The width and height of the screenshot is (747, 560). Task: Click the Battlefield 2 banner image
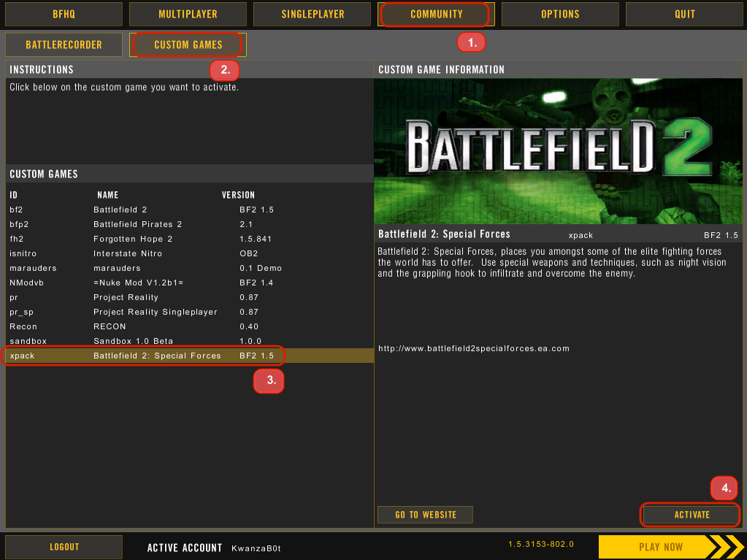click(x=559, y=151)
